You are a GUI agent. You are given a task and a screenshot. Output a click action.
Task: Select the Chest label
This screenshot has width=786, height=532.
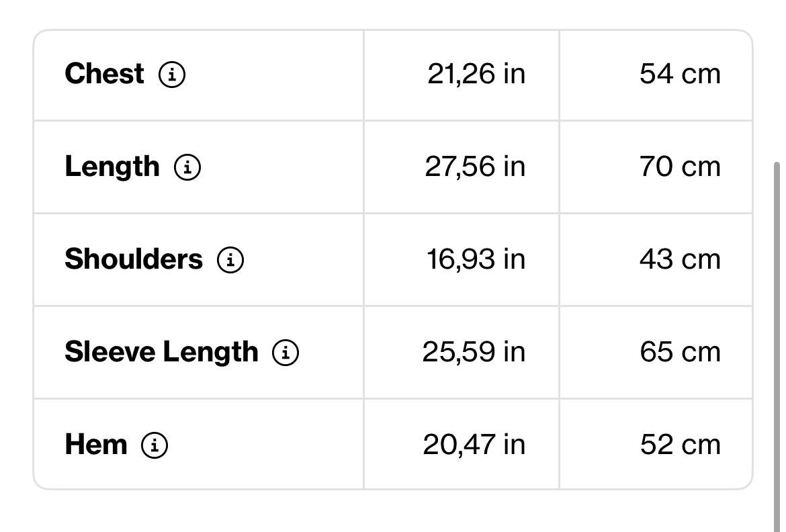pos(104,74)
